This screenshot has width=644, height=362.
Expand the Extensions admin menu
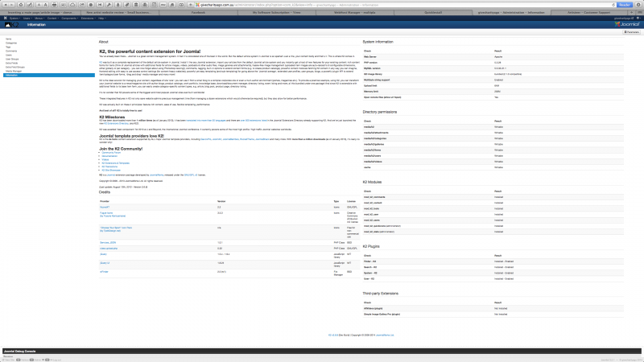[x=88, y=18]
